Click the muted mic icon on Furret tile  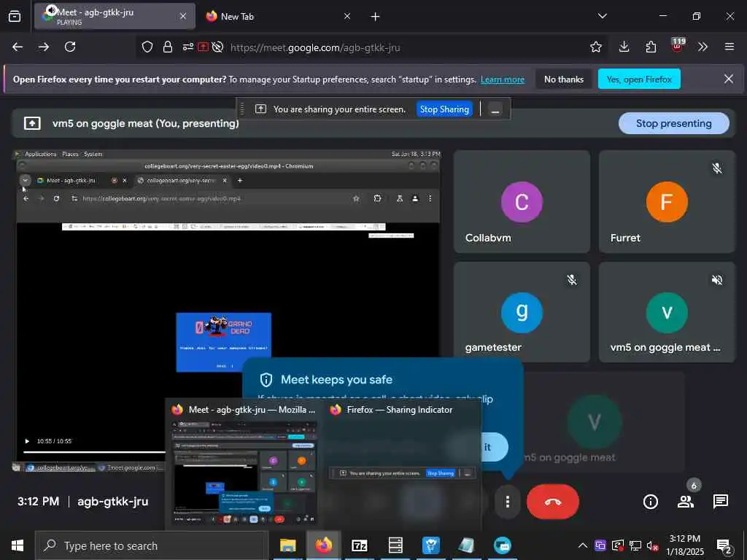pyautogui.click(x=717, y=168)
